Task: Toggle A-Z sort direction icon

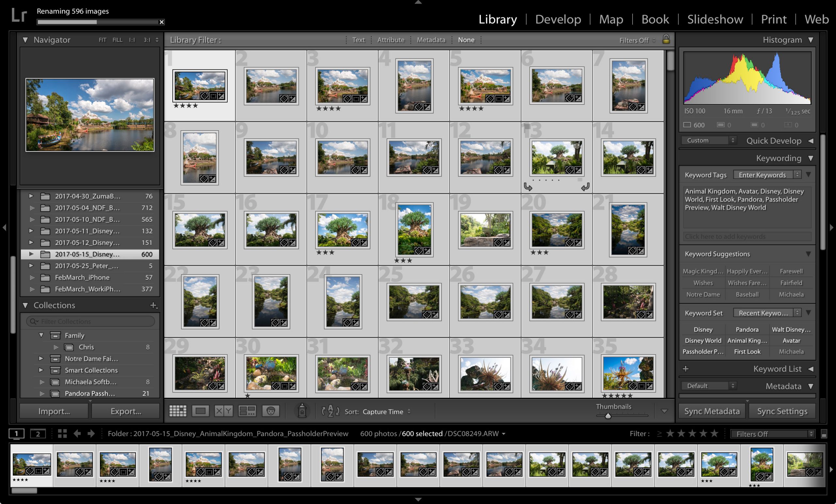Action: (330, 411)
